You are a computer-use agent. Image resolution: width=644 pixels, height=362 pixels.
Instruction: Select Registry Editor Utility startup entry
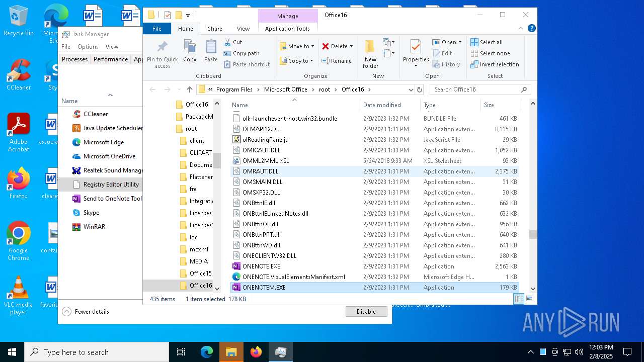coord(101,185)
